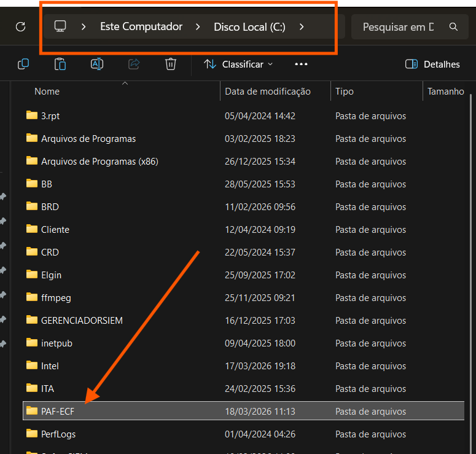Click the Disco Local (C:) breadcrumb
The height and width of the screenshot is (454, 476).
(x=249, y=26)
